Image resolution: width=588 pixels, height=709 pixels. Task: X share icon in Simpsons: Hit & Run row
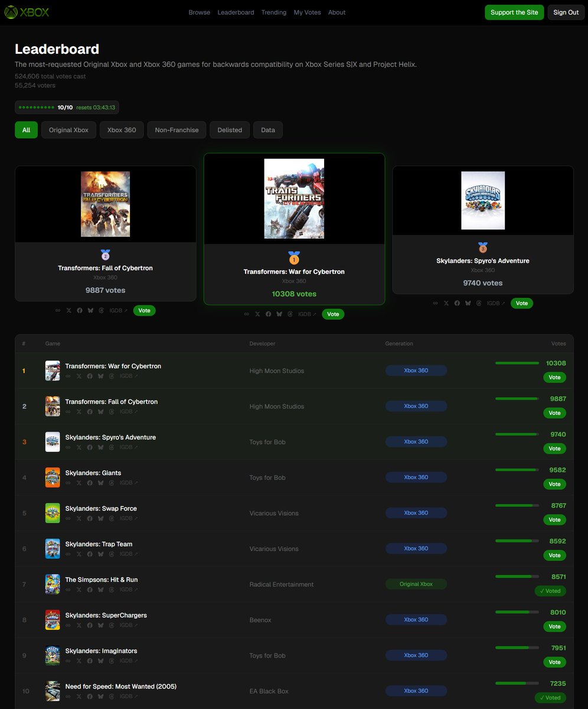click(x=79, y=590)
